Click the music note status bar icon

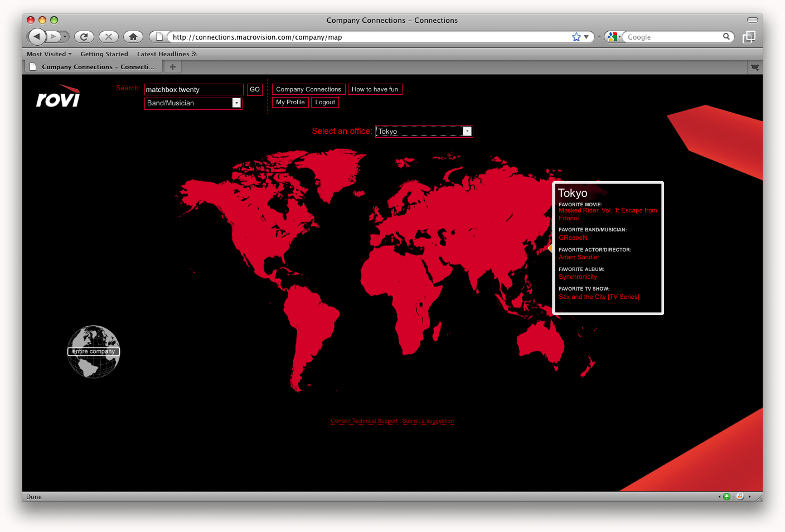[740, 496]
